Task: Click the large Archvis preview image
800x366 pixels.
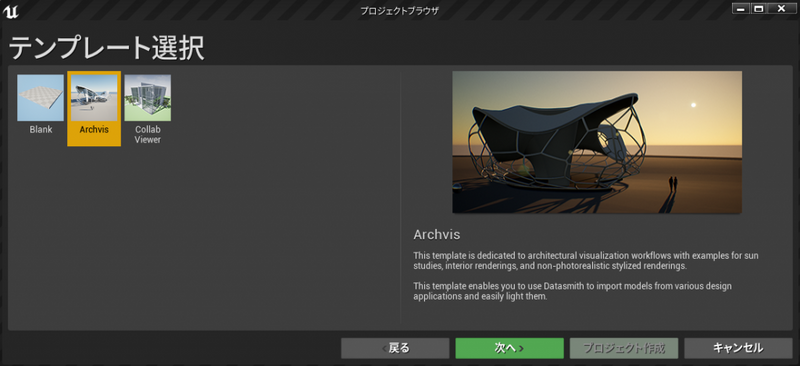Action: pos(597,142)
